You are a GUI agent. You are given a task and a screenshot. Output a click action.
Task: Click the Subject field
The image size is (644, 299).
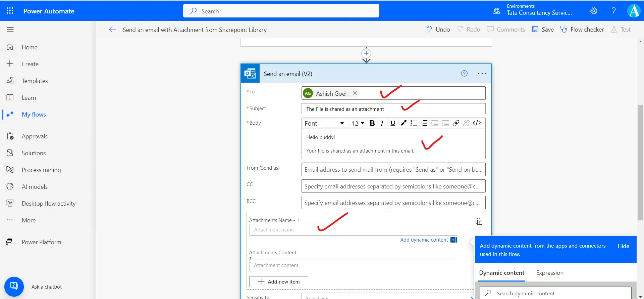click(x=393, y=109)
